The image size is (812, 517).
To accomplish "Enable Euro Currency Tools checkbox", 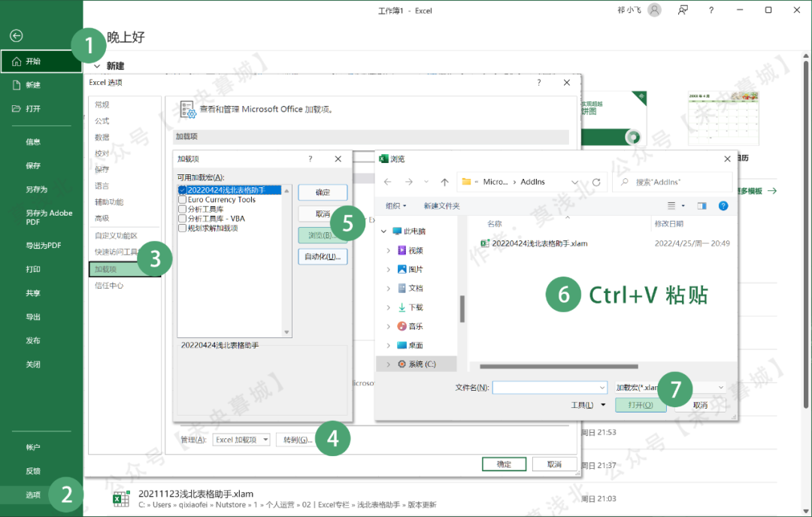I will [x=182, y=199].
